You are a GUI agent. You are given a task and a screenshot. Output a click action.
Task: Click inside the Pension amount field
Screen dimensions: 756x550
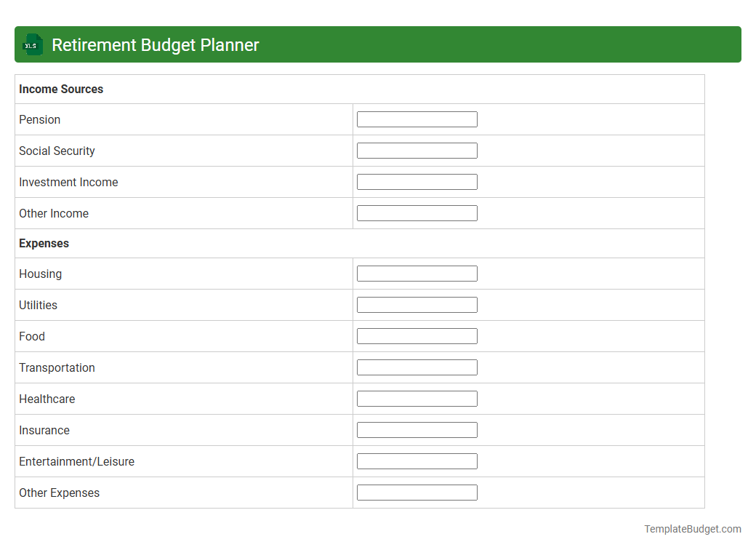417,119
